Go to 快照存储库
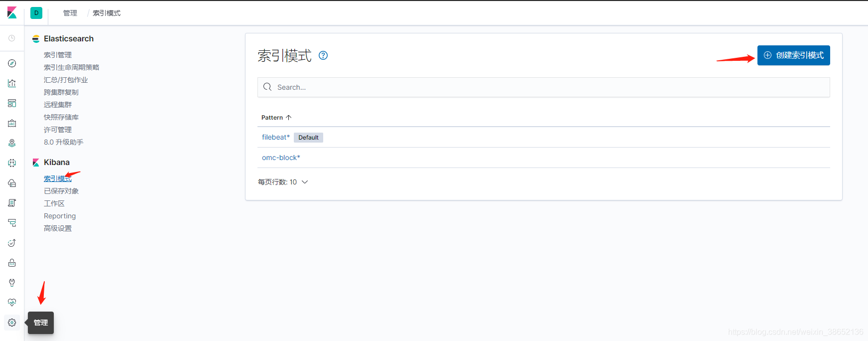This screenshot has height=341, width=868. pos(61,117)
